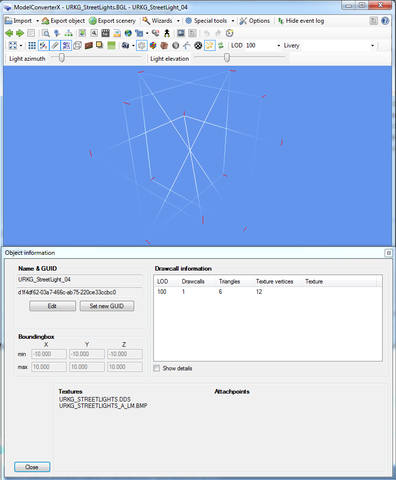Expand the Special tools dropdown arrow
396x480 pixels.
(233, 21)
